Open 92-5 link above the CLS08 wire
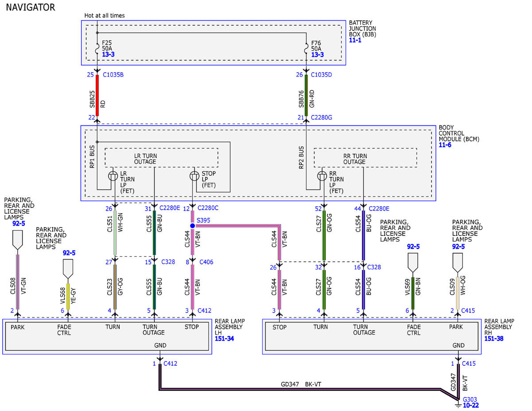This screenshot has width=532, height=411. tap(19, 223)
